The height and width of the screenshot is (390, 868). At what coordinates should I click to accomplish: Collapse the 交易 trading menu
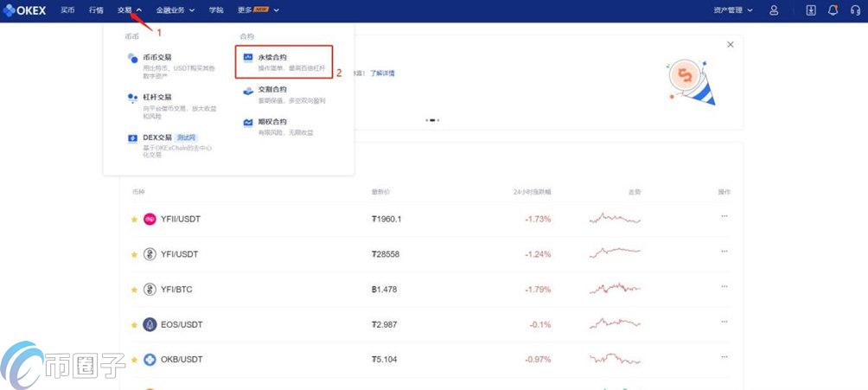pos(130,10)
